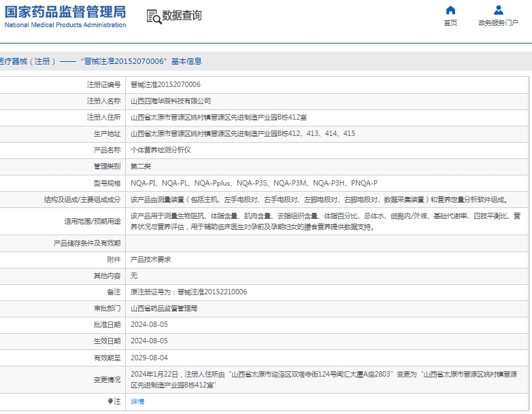The image size is (532, 414).
Task: Click the 产品名称 label
Action: click(x=107, y=150)
